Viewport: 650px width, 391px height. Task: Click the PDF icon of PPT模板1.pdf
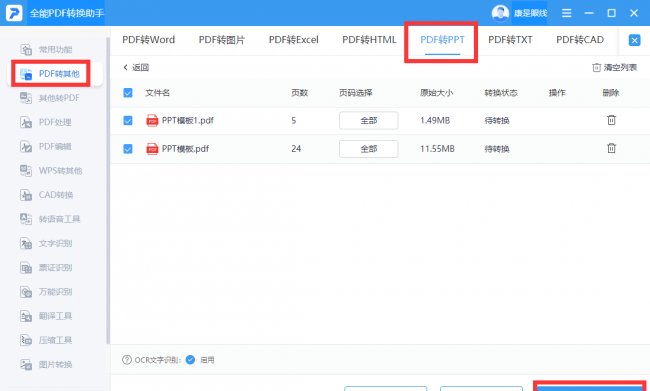pos(152,121)
